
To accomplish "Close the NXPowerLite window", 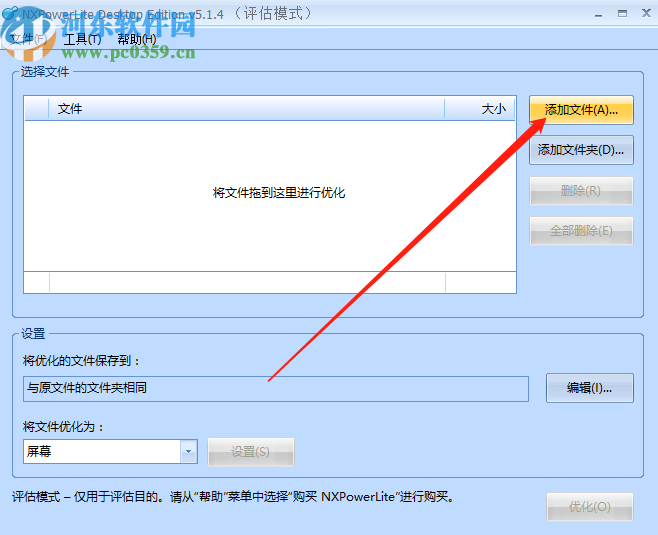I will (646, 14).
